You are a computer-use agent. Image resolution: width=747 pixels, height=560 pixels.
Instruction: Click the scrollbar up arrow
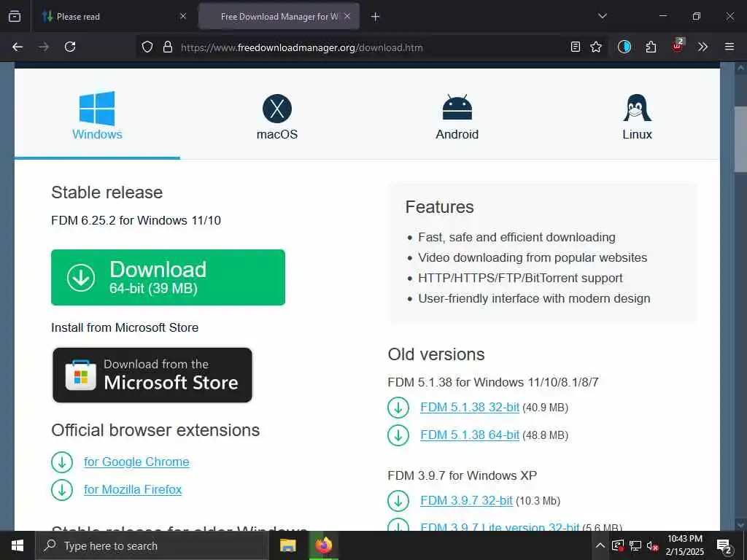(x=740, y=68)
